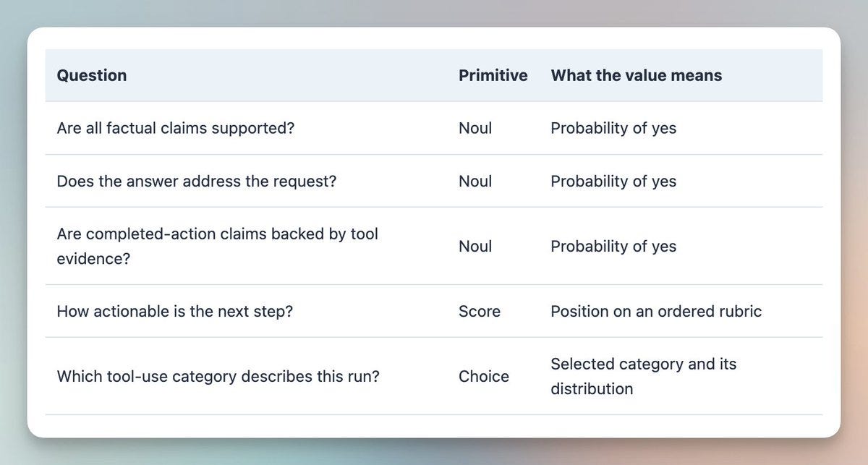Select the completed-action claims question cell
Screen dimensions: 868x465
[218, 246]
